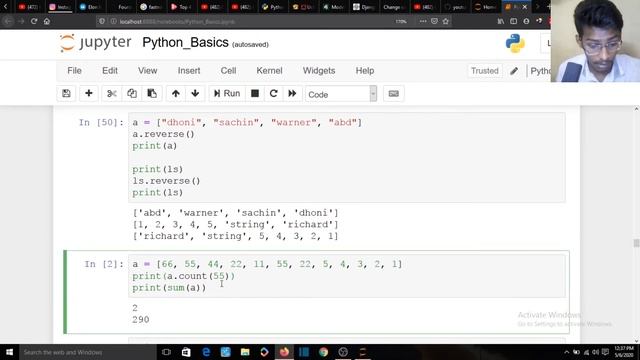
Task: Click output line ['abd', 'warner', 'sachin', 'dhoni']
Action: pos(235,213)
